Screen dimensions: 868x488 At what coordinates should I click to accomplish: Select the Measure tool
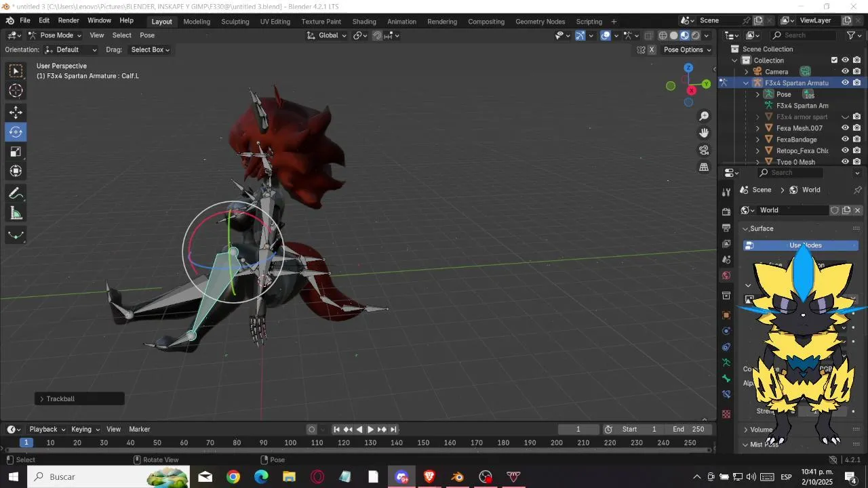(x=16, y=213)
